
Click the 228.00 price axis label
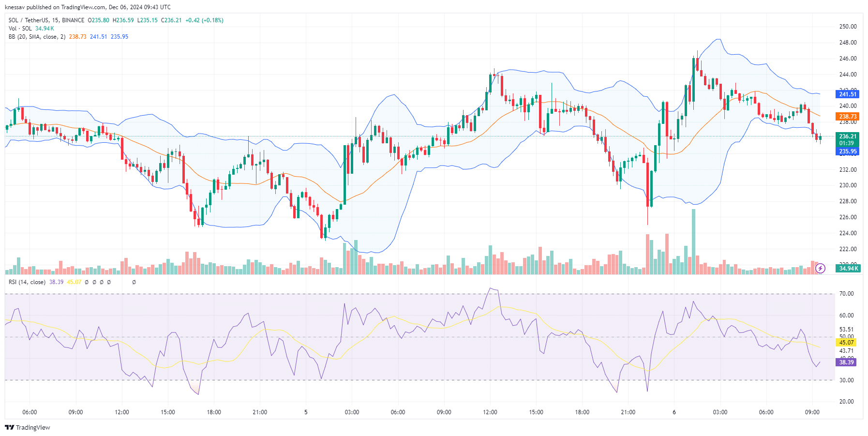point(848,201)
